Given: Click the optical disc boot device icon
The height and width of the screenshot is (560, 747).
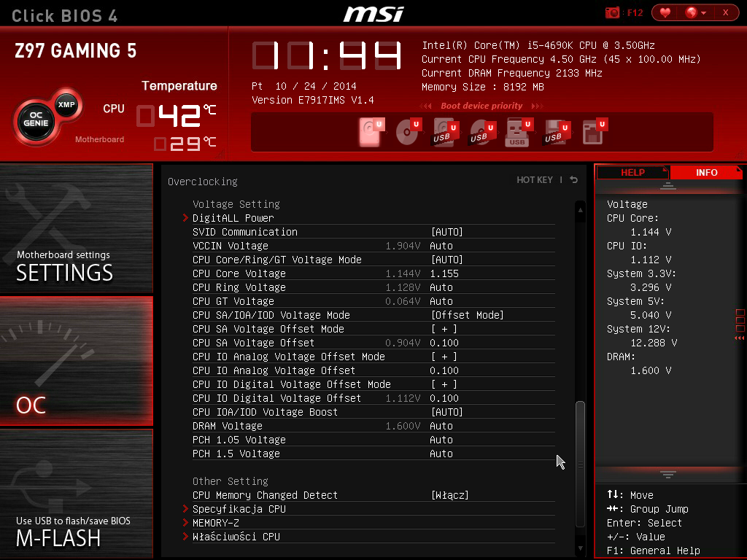Looking at the screenshot, I should point(409,132).
